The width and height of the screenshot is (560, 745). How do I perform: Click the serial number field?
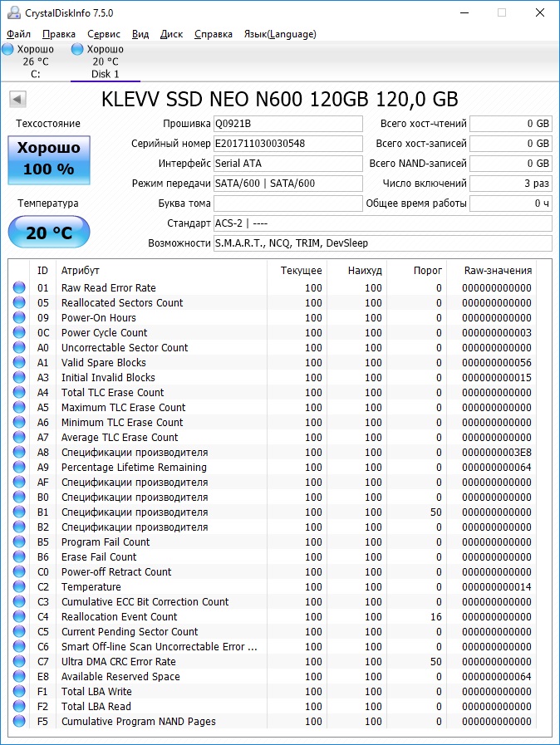coord(288,144)
